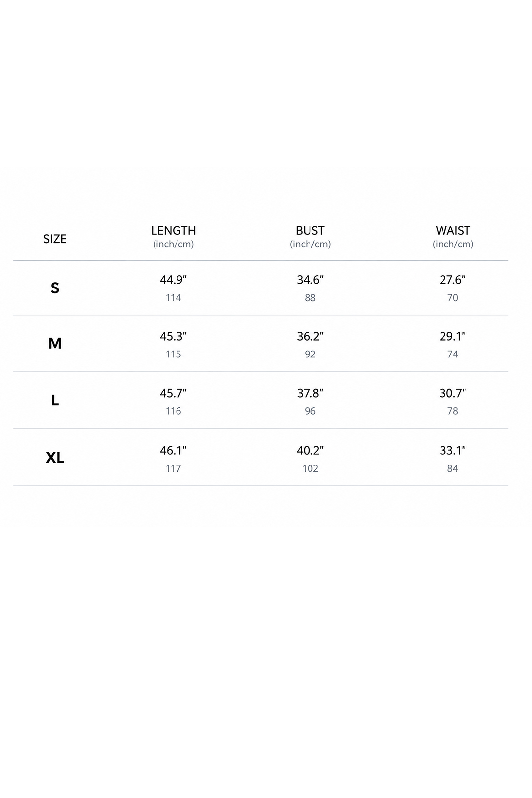Select the LENGTH column header
Image resolution: width=532 pixels, height=798 pixels.
tap(174, 231)
